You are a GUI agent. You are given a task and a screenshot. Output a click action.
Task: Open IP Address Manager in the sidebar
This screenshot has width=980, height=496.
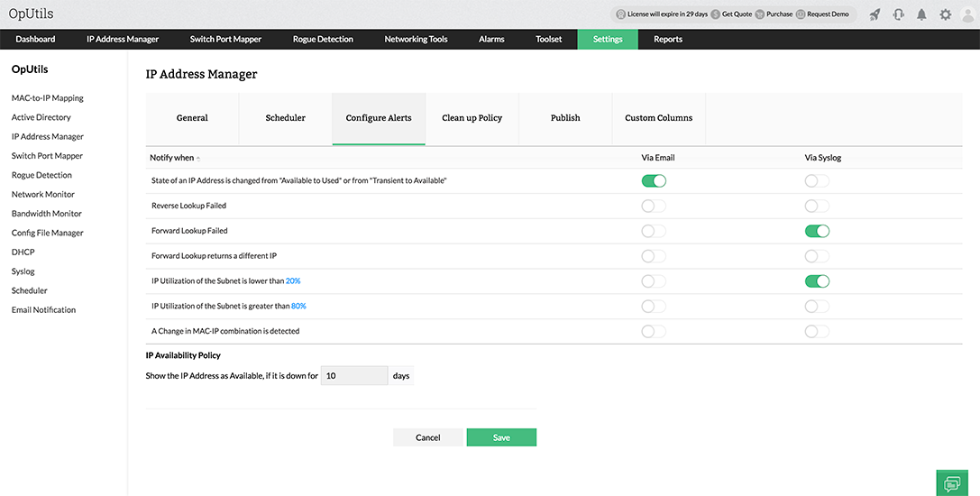pyautogui.click(x=48, y=137)
